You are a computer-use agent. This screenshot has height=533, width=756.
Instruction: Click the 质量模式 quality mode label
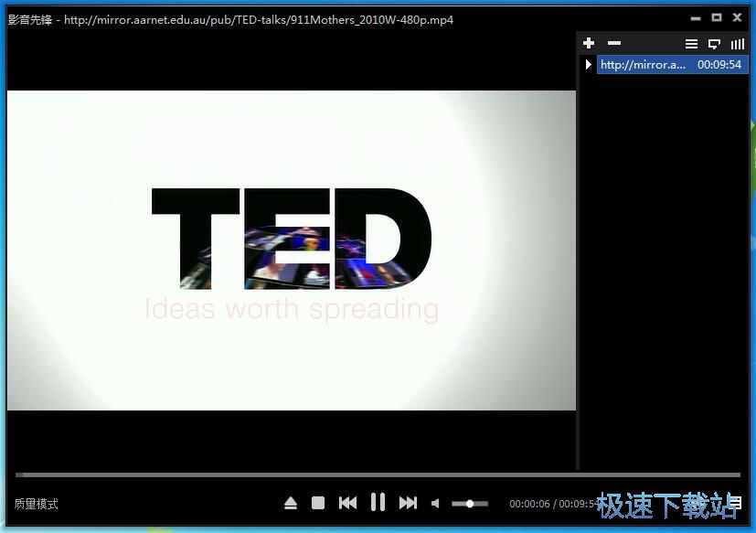[37, 504]
